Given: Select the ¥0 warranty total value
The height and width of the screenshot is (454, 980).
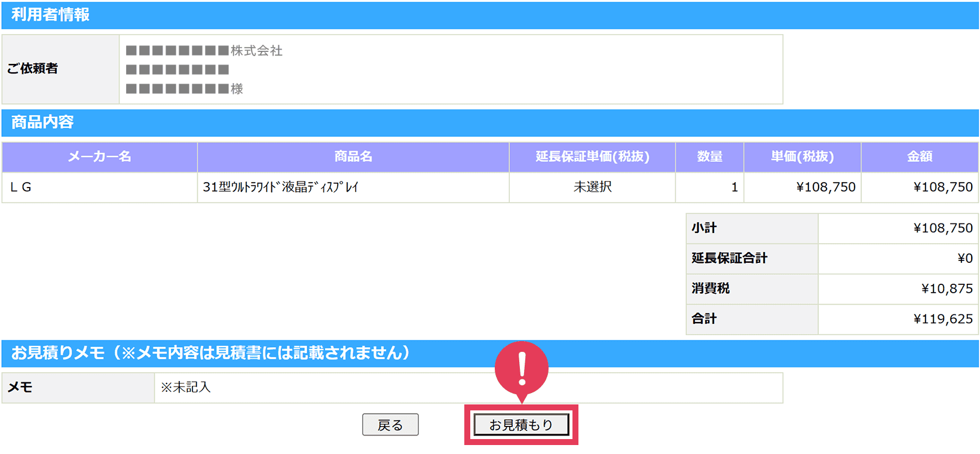Looking at the screenshot, I should 965,258.
